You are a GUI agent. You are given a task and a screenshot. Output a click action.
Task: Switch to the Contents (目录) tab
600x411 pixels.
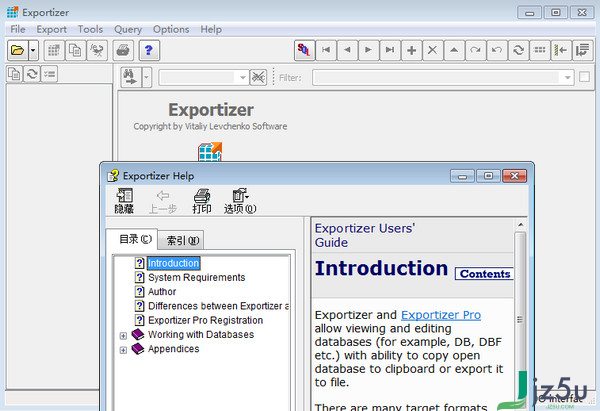click(x=132, y=240)
